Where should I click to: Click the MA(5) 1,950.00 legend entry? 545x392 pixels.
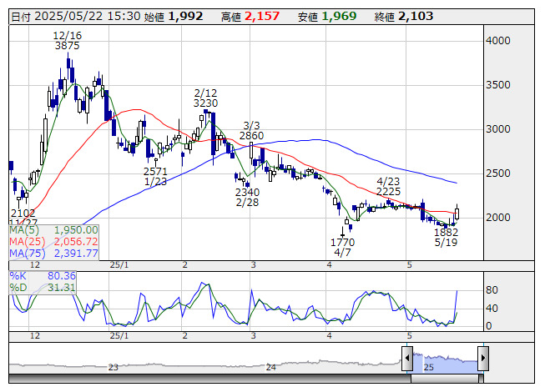pyautogui.click(x=54, y=230)
